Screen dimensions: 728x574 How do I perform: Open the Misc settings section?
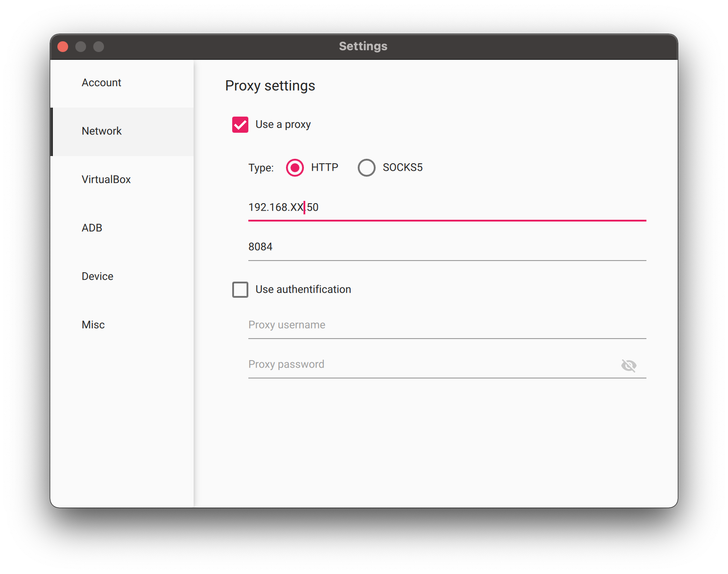93,325
